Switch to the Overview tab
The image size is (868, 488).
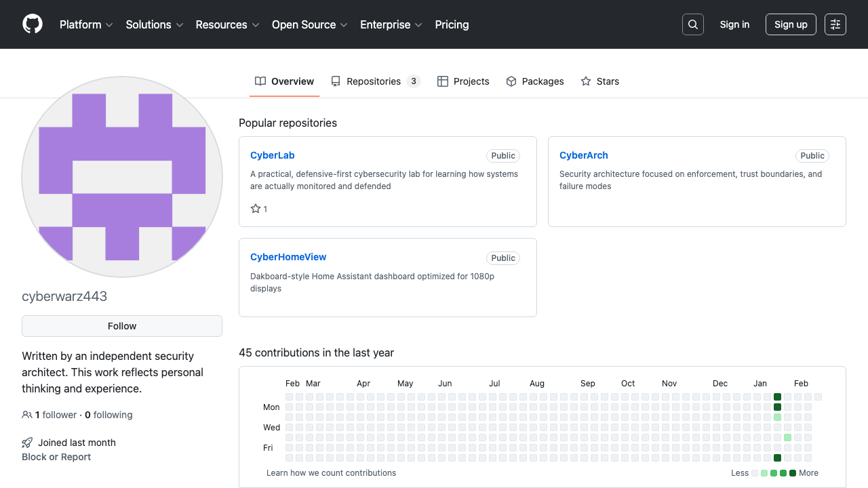285,81
